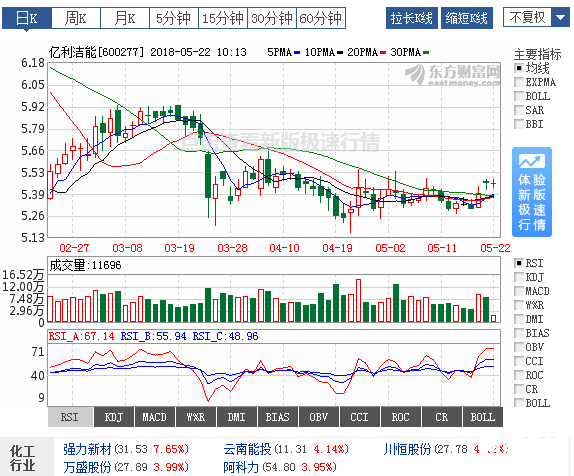Image resolution: width=574 pixels, height=476 pixels.
Task: Switch to the 周K weekly chart tab
Action: (x=76, y=18)
